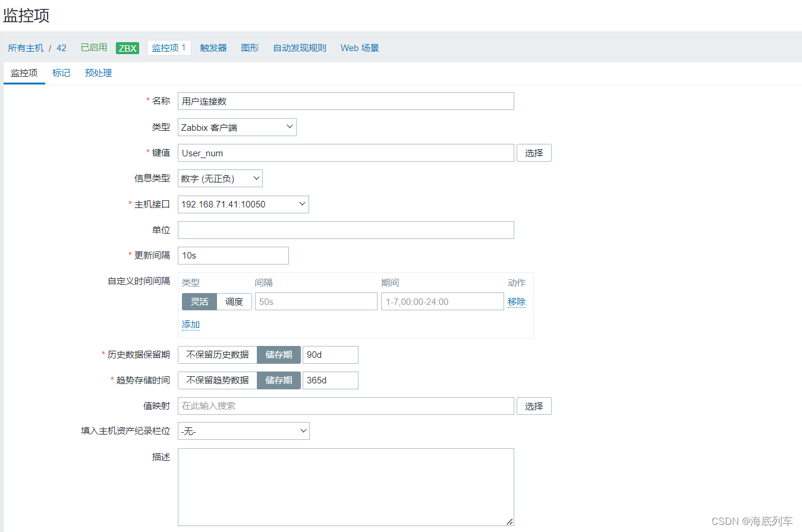
Task: Select 不保留趋势数据 option
Action: (x=218, y=380)
